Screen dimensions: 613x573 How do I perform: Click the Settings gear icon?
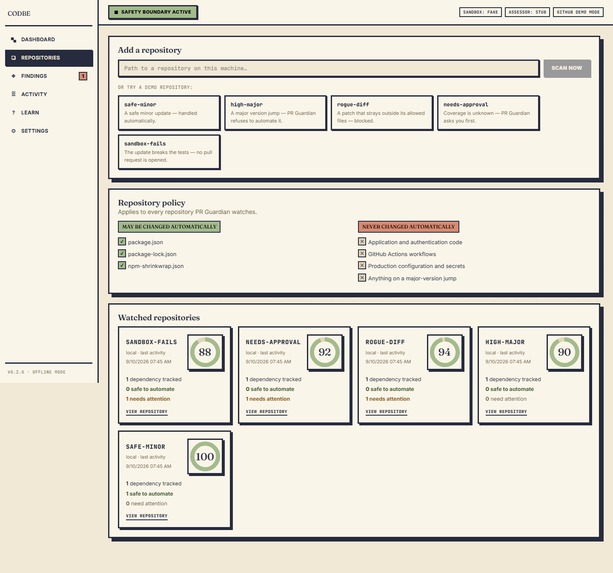(14, 131)
